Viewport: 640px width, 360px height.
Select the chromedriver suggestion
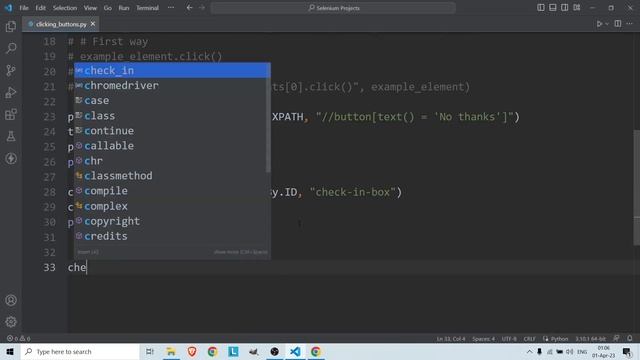pyautogui.click(x=170, y=86)
